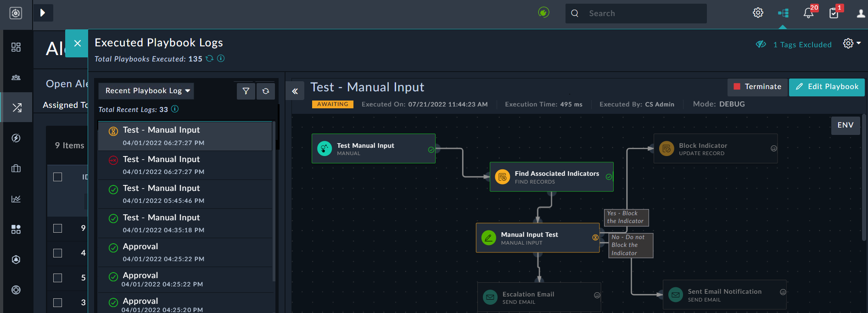Screen dimensions: 868x313
Task: Open the executed playbook logs icon in header
Action: [783, 13]
